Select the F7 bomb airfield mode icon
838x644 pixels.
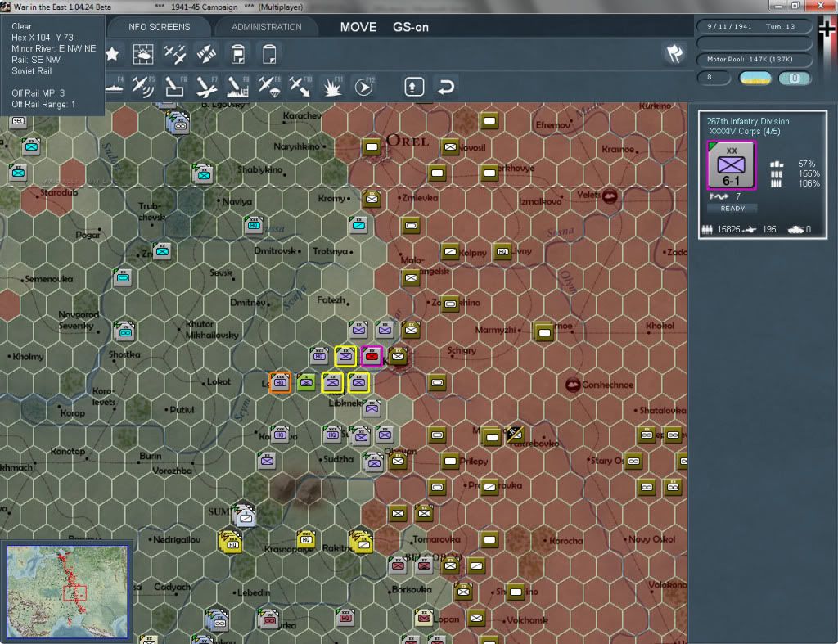206,86
